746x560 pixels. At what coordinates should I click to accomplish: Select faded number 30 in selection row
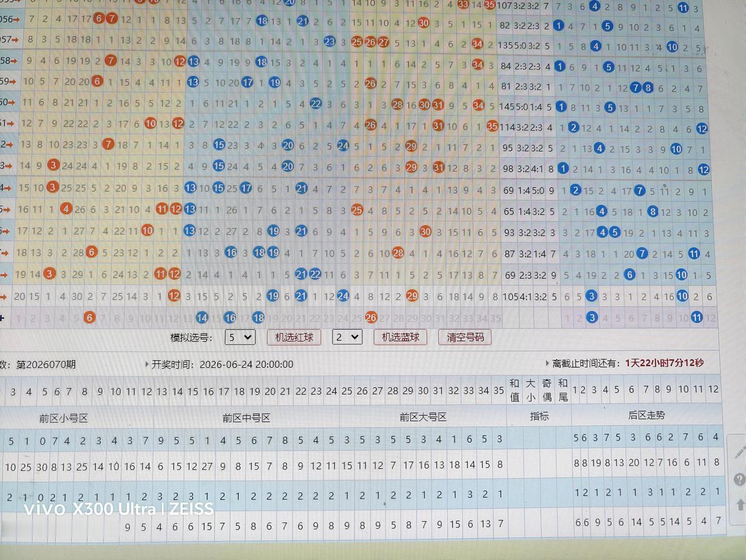(x=427, y=318)
